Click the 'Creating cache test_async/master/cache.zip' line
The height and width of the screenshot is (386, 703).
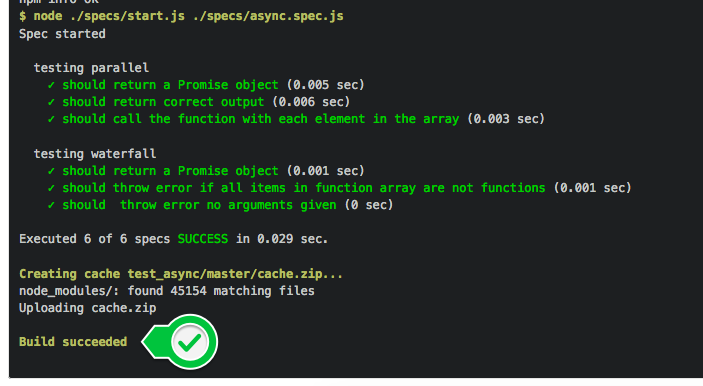tap(181, 274)
